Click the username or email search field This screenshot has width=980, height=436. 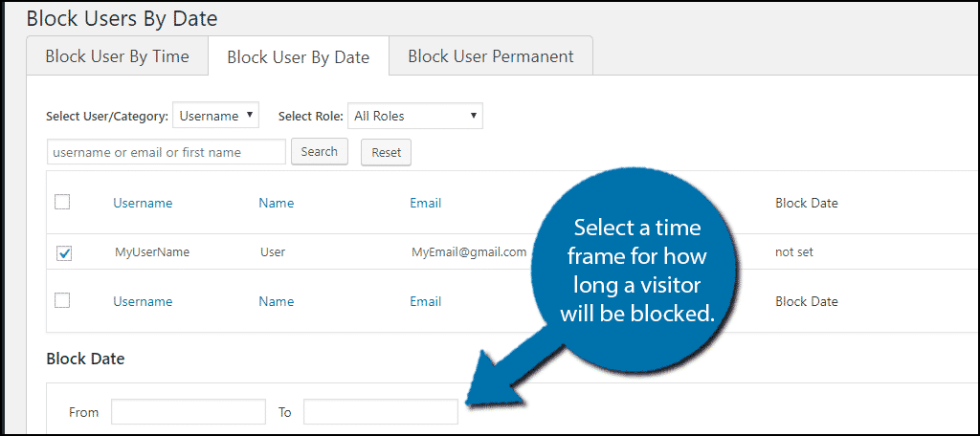point(167,152)
